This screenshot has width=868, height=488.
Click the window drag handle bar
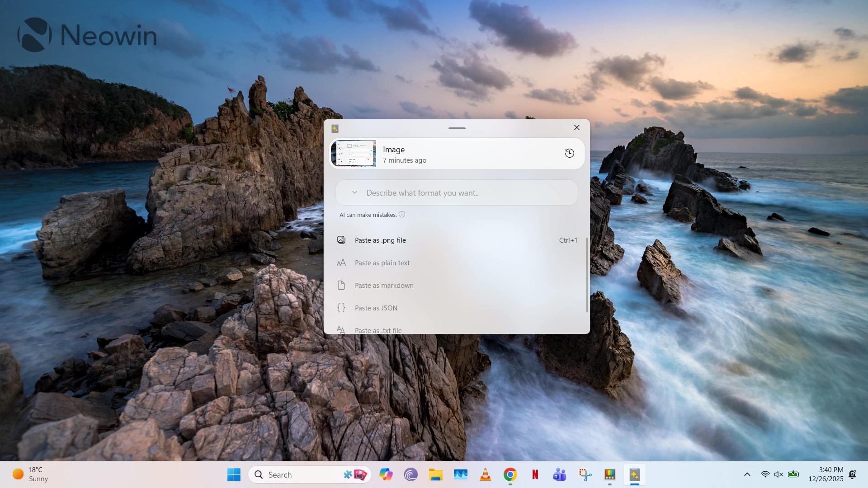[457, 128]
